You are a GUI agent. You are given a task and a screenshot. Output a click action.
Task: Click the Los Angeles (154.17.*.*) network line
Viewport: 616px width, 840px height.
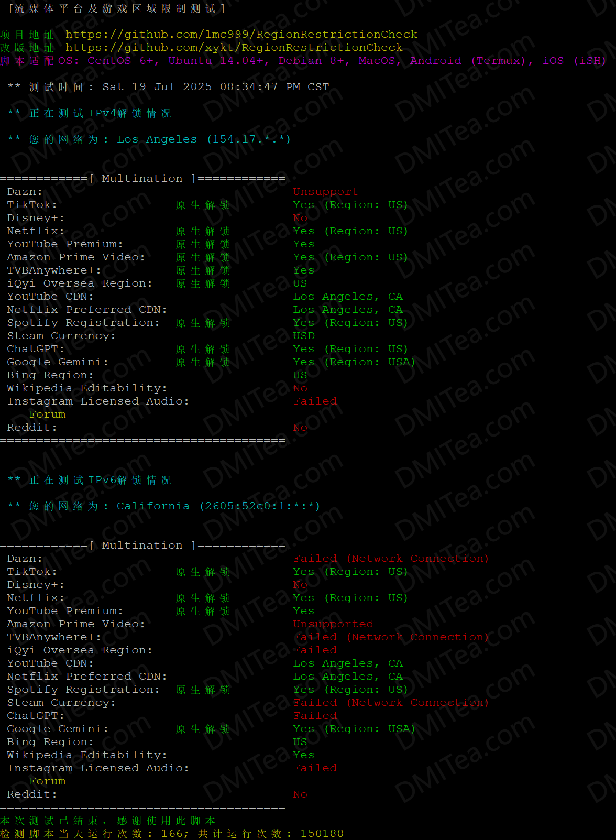click(203, 139)
